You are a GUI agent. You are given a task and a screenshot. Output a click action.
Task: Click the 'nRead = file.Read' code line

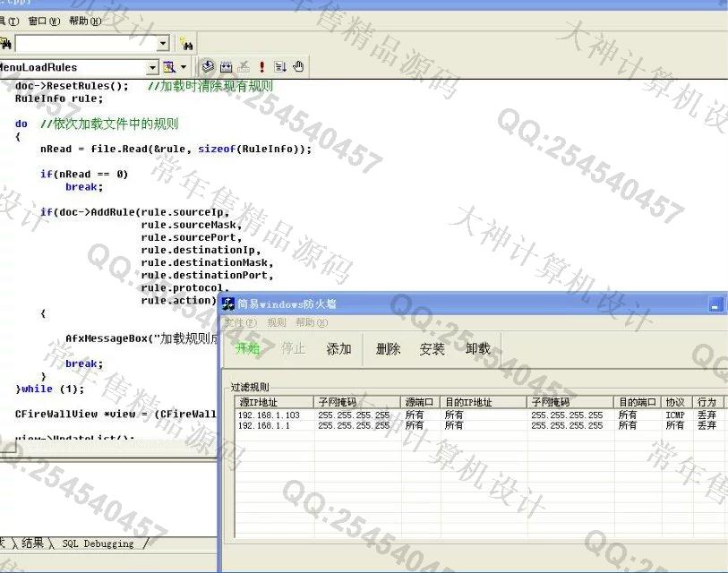coord(176,149)
